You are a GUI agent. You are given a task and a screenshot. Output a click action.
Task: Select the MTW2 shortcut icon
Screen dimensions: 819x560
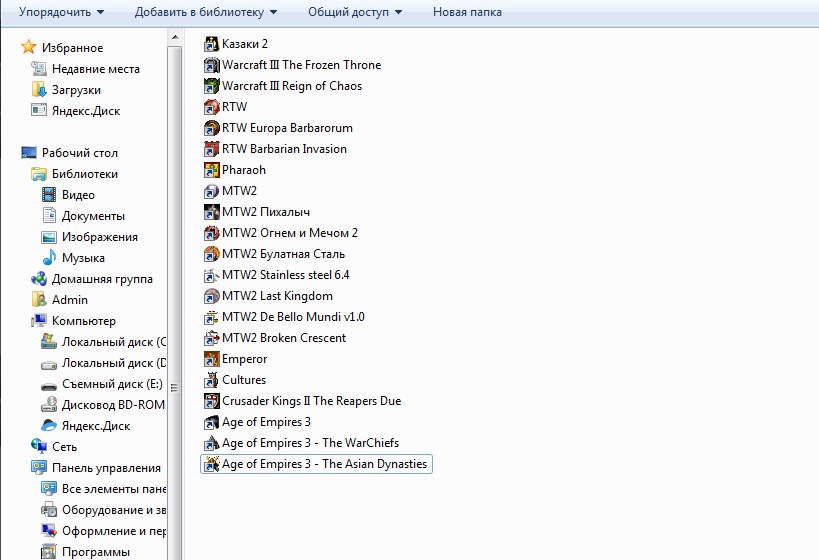click(211, 191)
